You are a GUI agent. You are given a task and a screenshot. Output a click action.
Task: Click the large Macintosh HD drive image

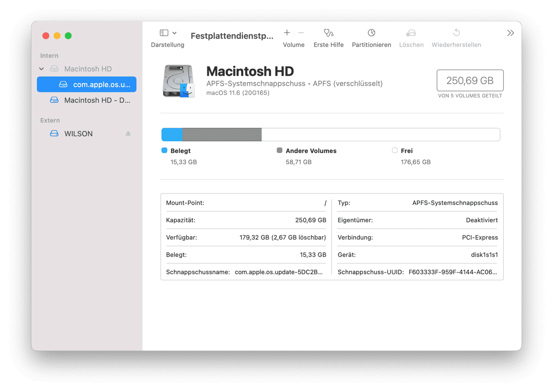[x=179, y=81]
